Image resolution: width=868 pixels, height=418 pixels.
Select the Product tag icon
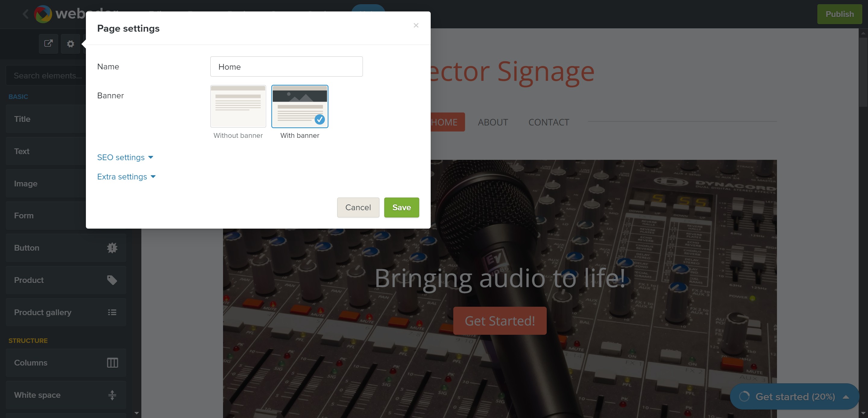point(112,280)
